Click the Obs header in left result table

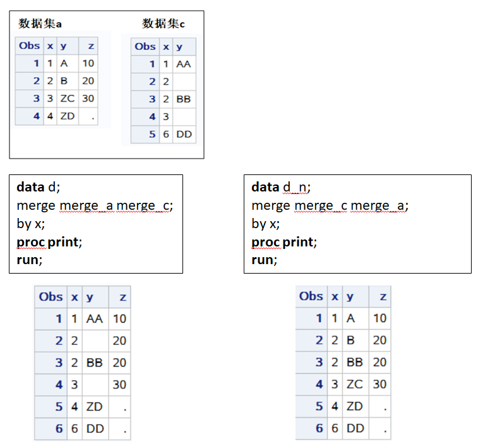(51, 296)
